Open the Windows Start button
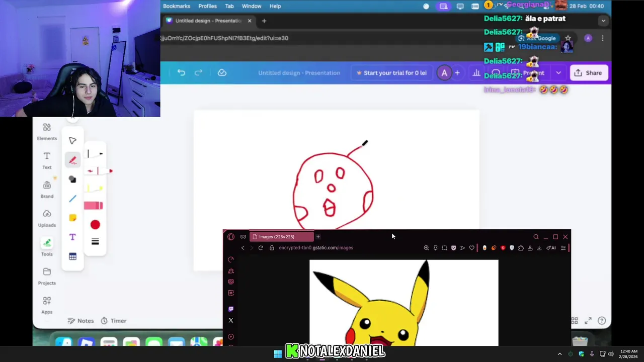Screen dimensions: 644x362 pos(278,354)
